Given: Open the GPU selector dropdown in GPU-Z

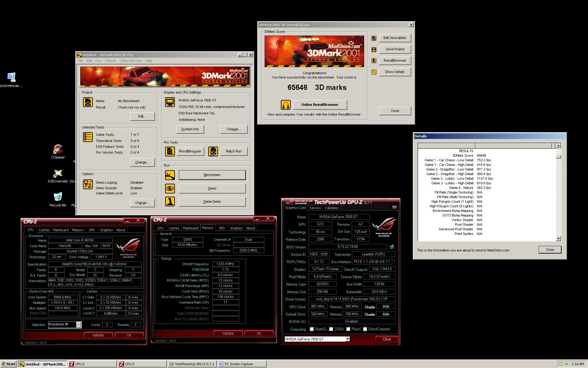Looking at the screenshot, I should pos(348,339).
